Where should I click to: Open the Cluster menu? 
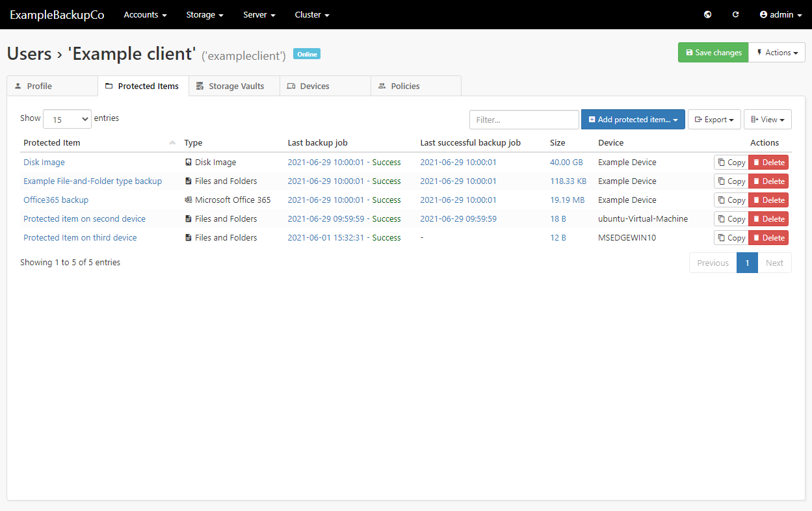tap(311, 14)
